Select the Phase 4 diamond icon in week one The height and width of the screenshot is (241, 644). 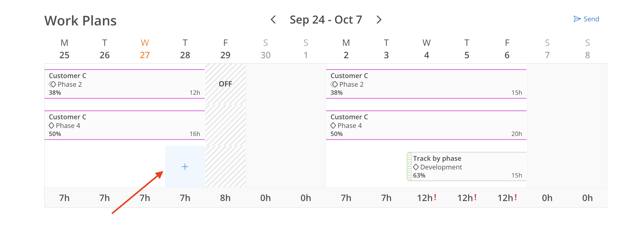click(x=52, y=125)
